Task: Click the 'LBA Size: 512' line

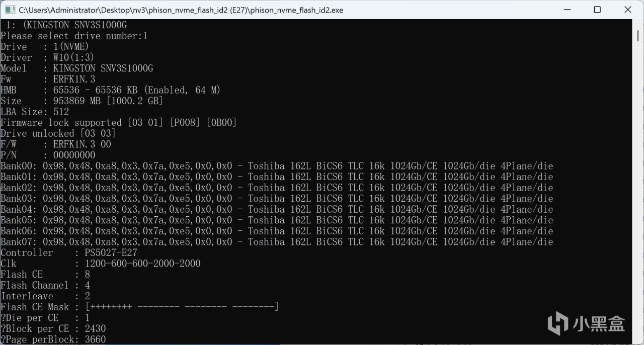Action: [x=35, y=112]
